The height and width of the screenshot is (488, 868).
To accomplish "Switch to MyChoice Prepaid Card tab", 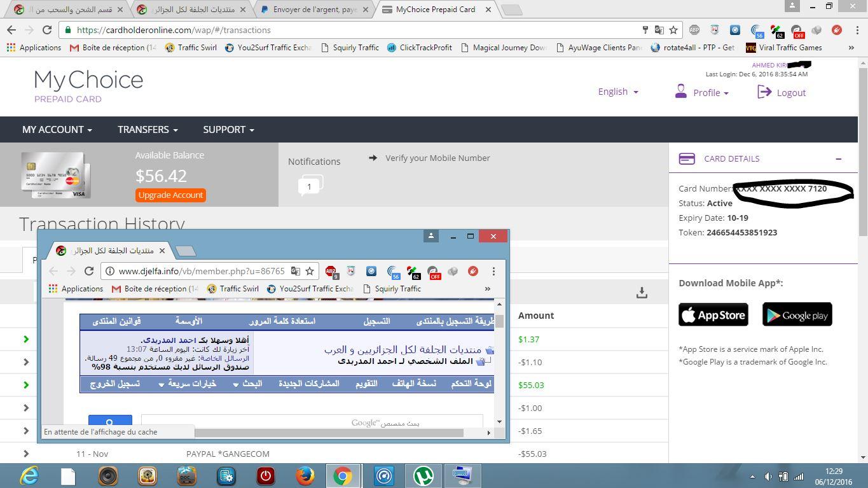I will pos(435,10).
